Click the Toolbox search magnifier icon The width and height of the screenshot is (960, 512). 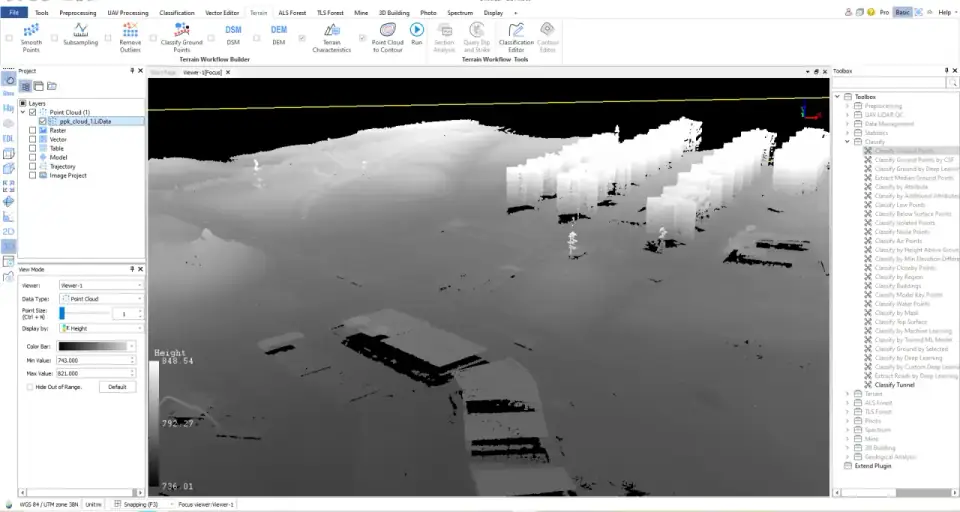tap(953, 83)
